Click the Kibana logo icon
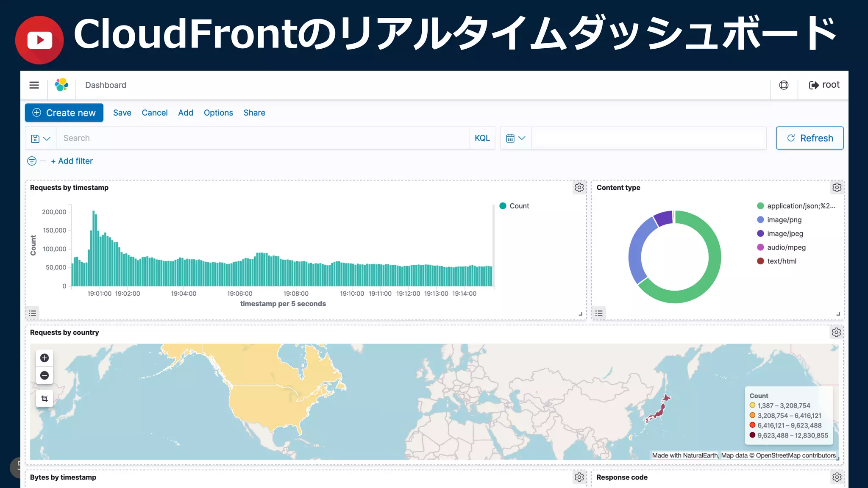This screenshot has height=488, width=868. [x=61, y=85]
